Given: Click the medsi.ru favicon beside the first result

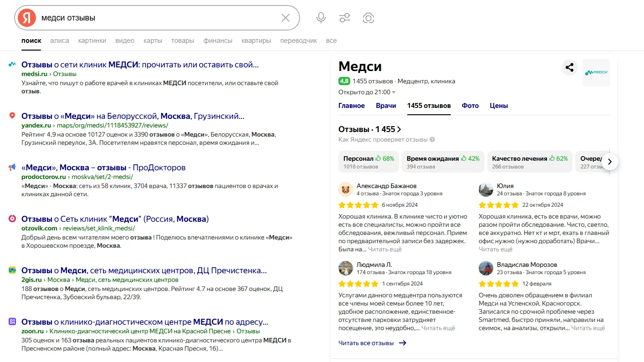Looking at the screenshot, I should [x=11, y=65].
